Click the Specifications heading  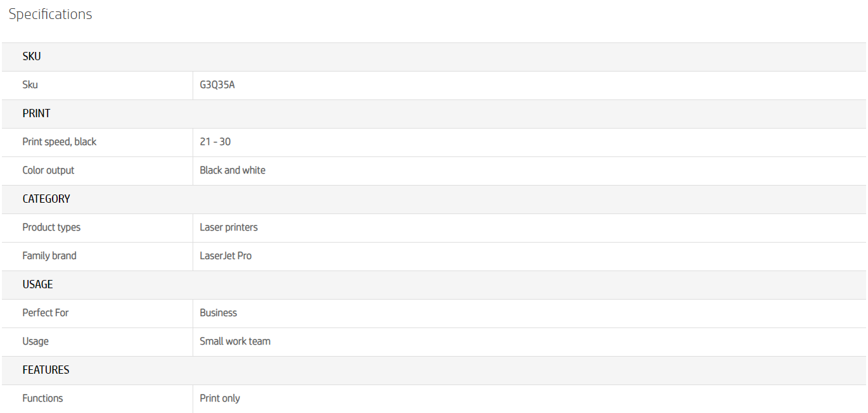click(x=50, y=15)
